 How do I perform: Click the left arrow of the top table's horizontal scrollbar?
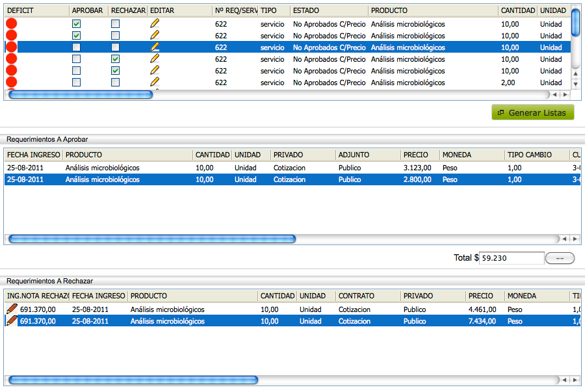tap(555, 95)
